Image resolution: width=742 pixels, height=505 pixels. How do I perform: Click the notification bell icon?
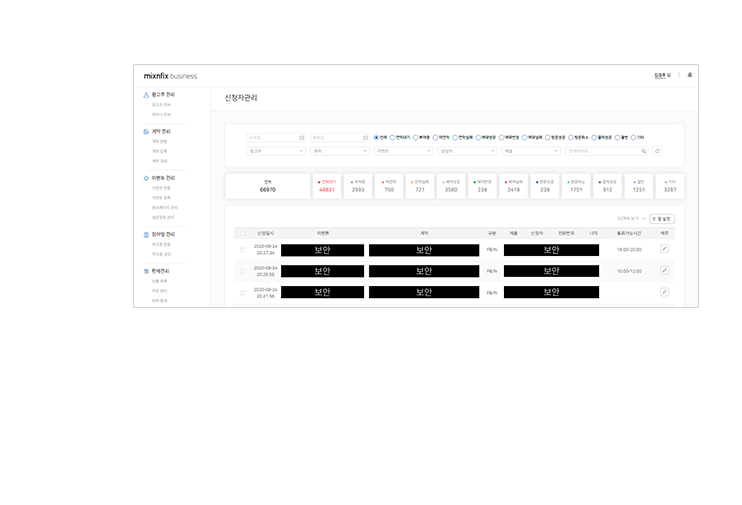click(690, 75)
